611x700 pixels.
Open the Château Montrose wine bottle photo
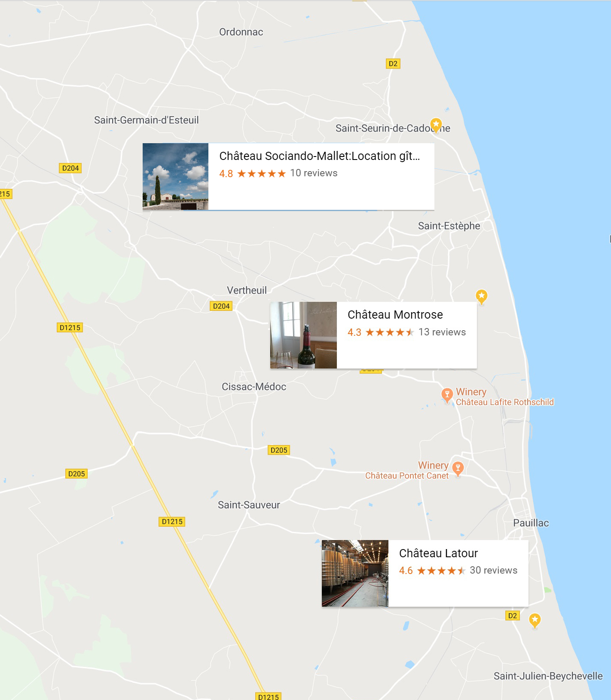pyautogui.click(x=303, y=335)
